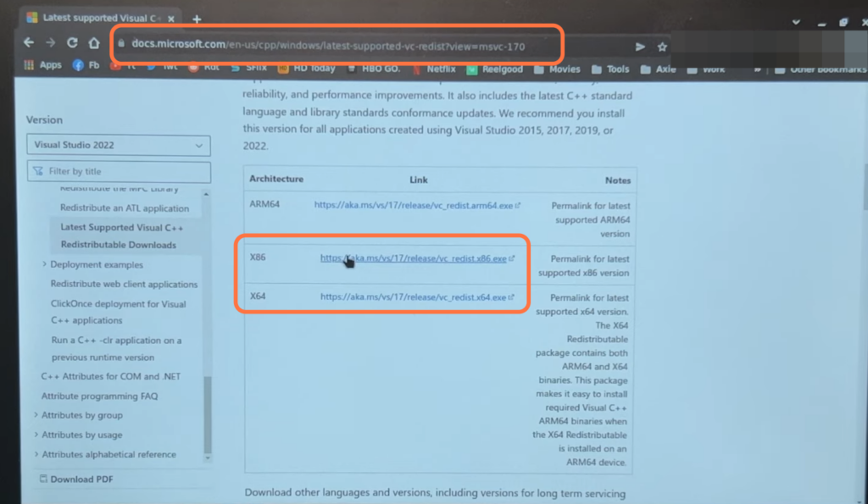Open the Tools bookmarks folder
Screen dimensions: 868x504
point(610,69)
